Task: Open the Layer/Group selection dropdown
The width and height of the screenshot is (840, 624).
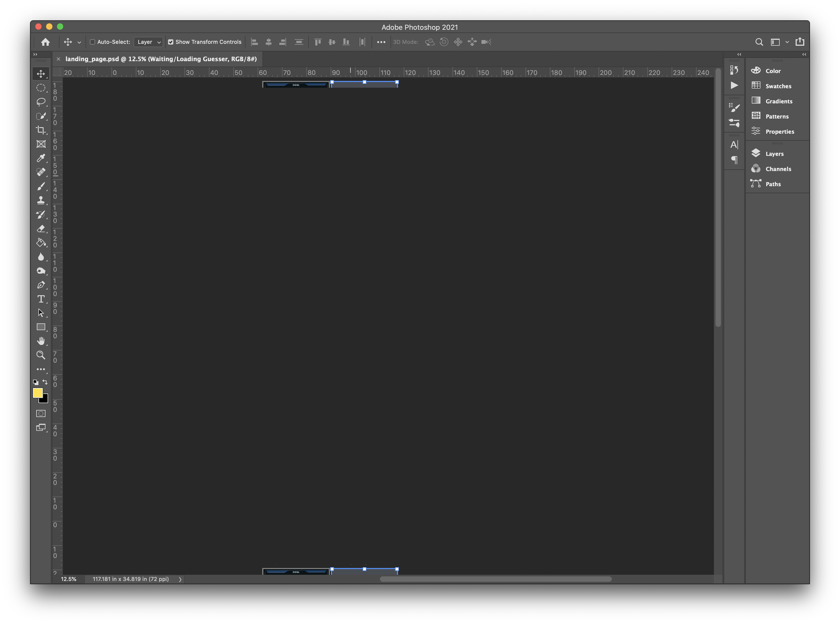Action: click(148, 42)
